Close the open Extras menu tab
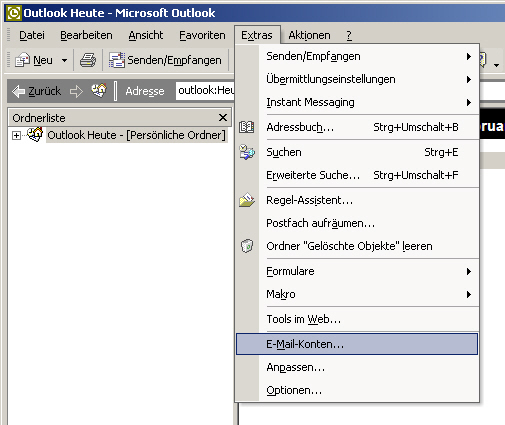505x425 pixels. coord(257,35)
